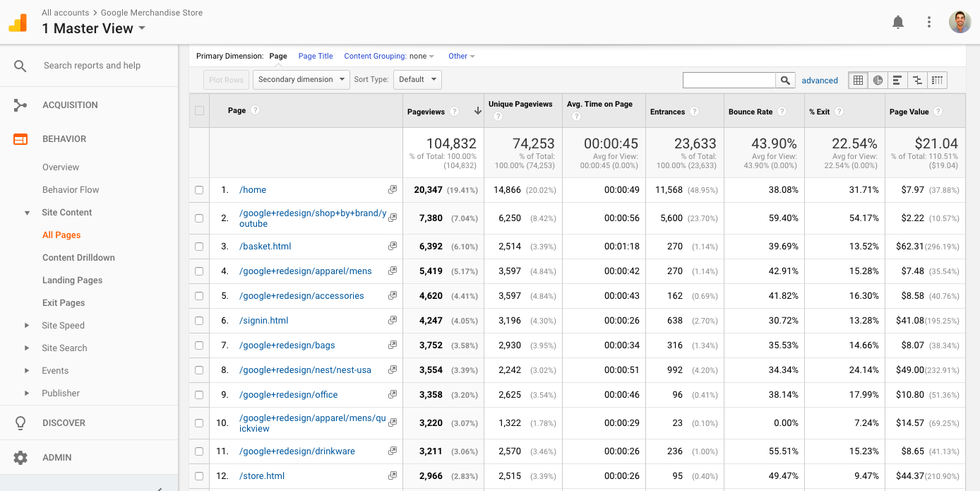
Task: Open the three-dot options menu
Action: (929, 23)
